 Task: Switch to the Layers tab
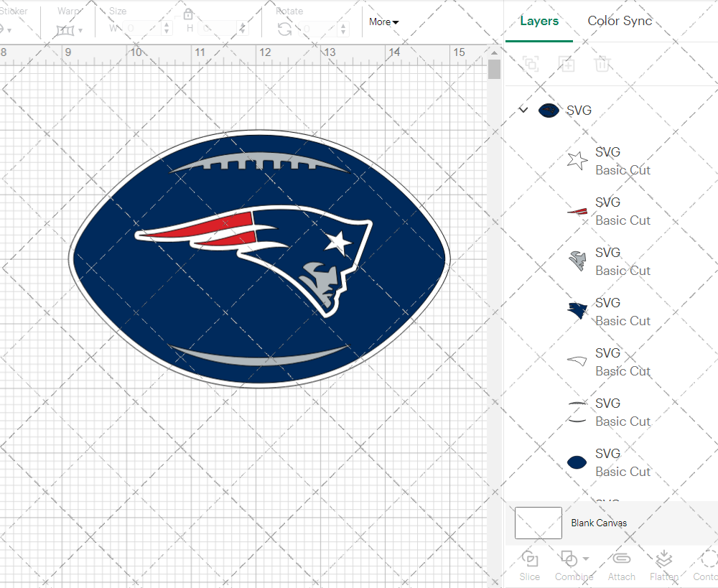point(539,21)
